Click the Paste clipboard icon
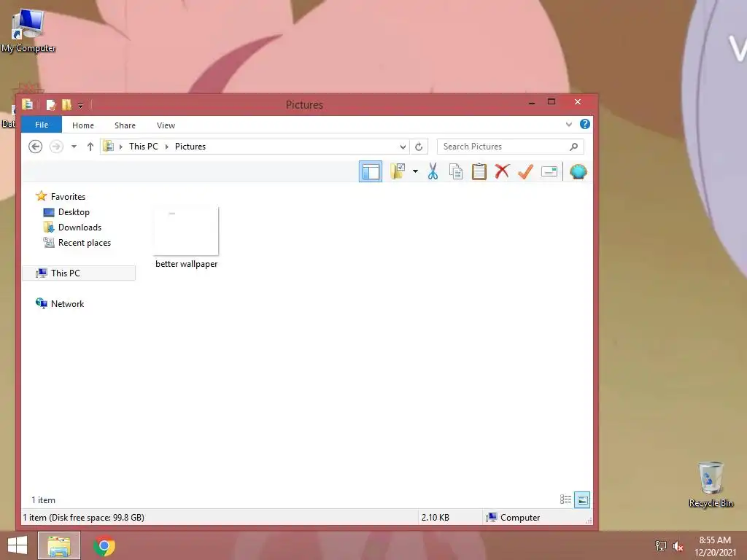747x560 pixels. click(479, 171)
